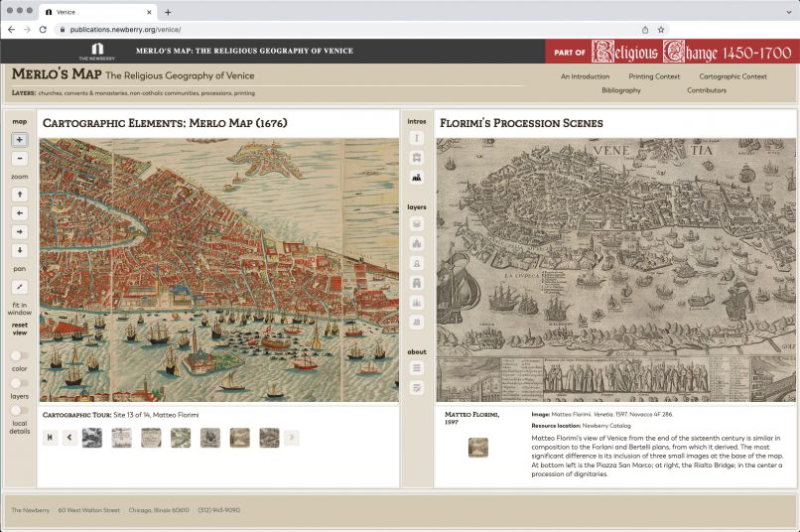800x532 pixels.
Task: Click the reset view button
Action: click(x=20, y=329)
